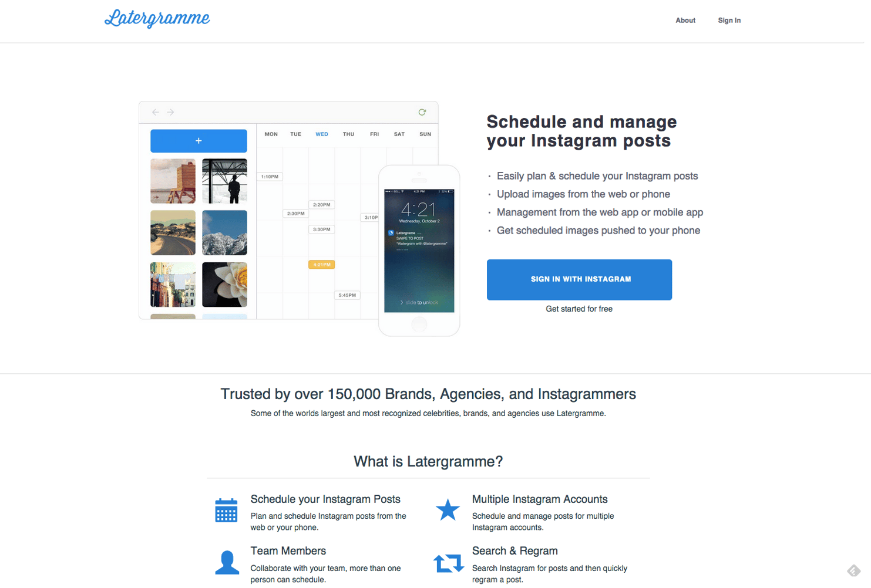
Task: Click the highlighted WED column header
Action: 322,134
